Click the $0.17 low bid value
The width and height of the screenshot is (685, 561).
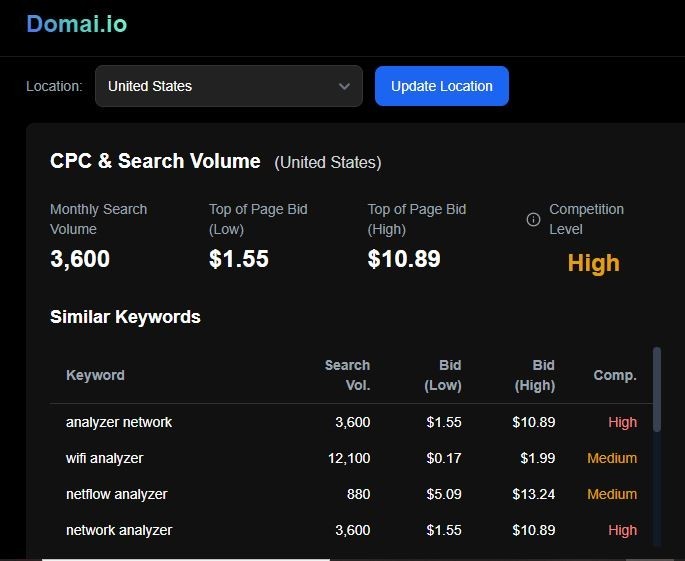coord(444,458)
